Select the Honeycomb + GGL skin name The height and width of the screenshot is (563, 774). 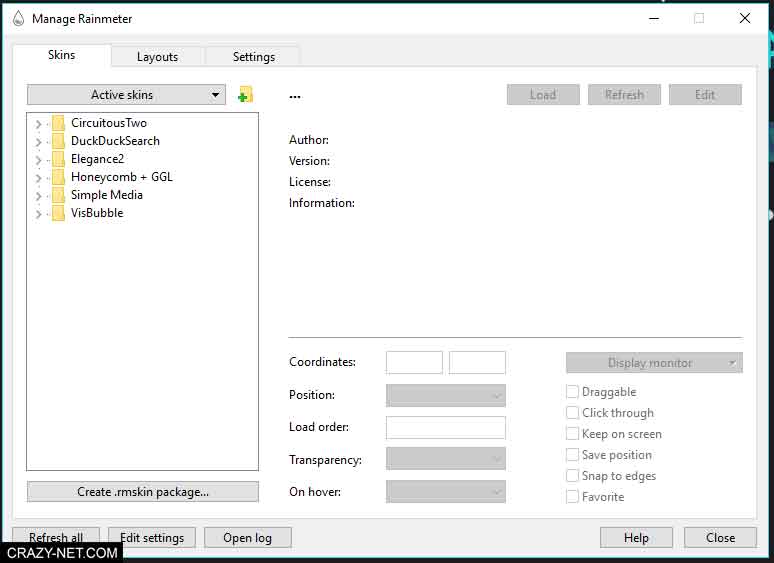click(x=122, y=177)
